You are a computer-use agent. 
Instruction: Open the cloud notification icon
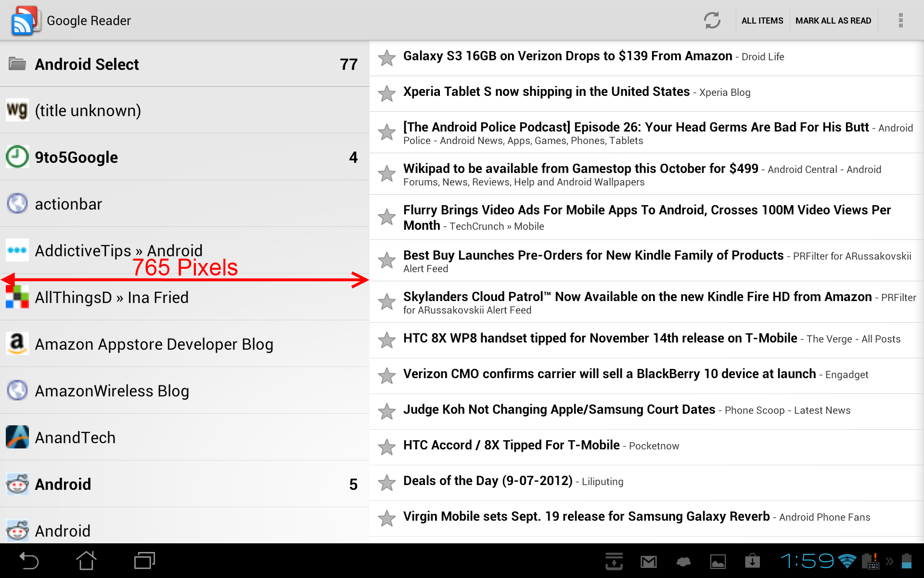pos(683,562)
